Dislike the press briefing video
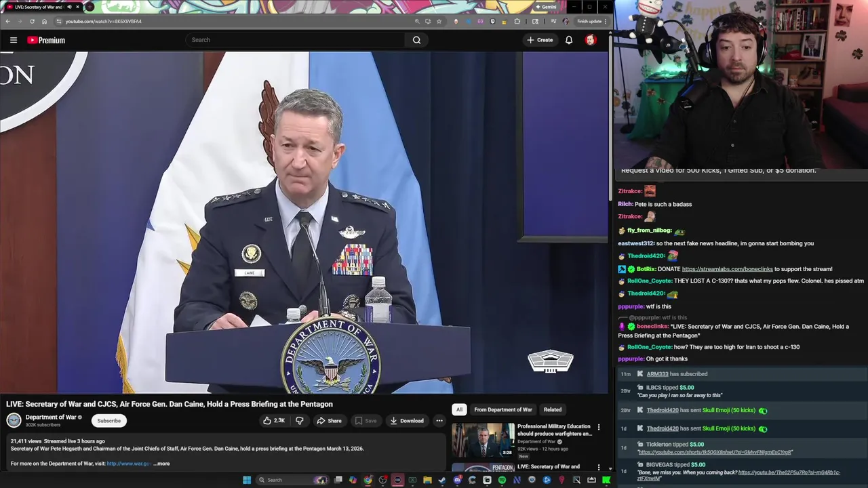868x488 pixels. tap(299, 421)
